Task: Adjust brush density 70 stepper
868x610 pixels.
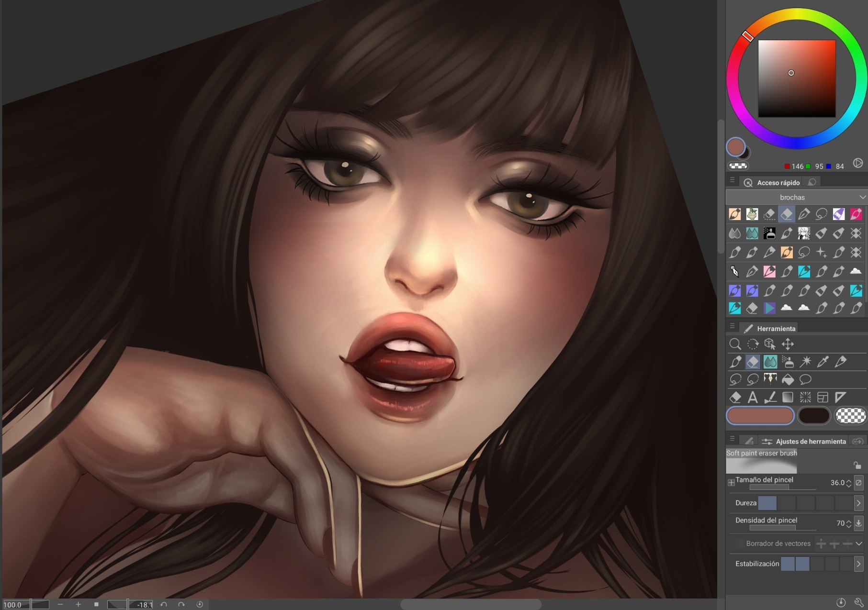Action: (849, 523)
